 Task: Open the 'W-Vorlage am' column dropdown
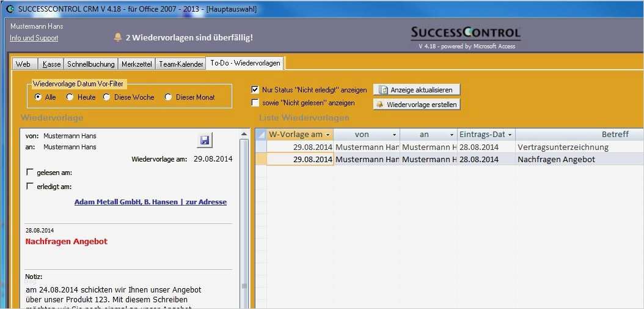pyautogui.click(x=327, y=135)
